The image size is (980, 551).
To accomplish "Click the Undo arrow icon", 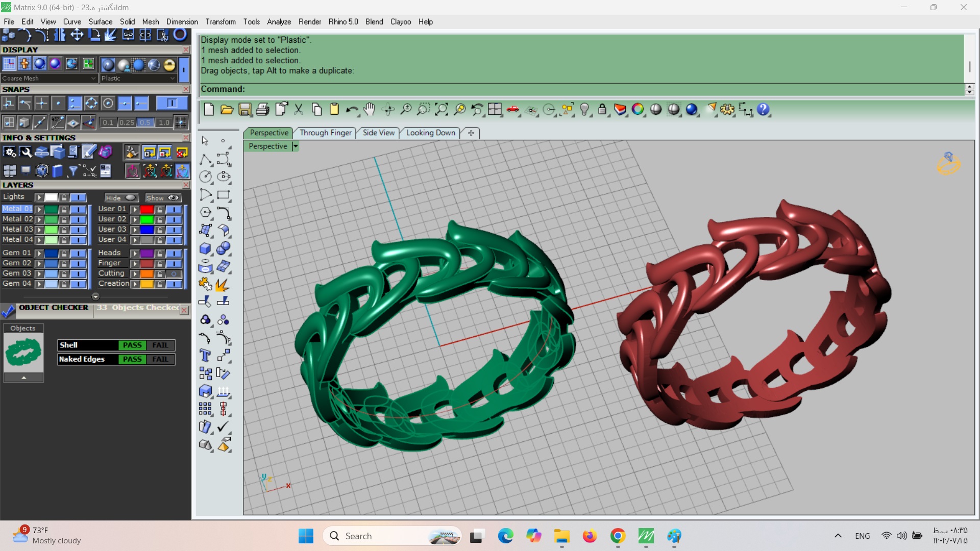I will (351, 109).
